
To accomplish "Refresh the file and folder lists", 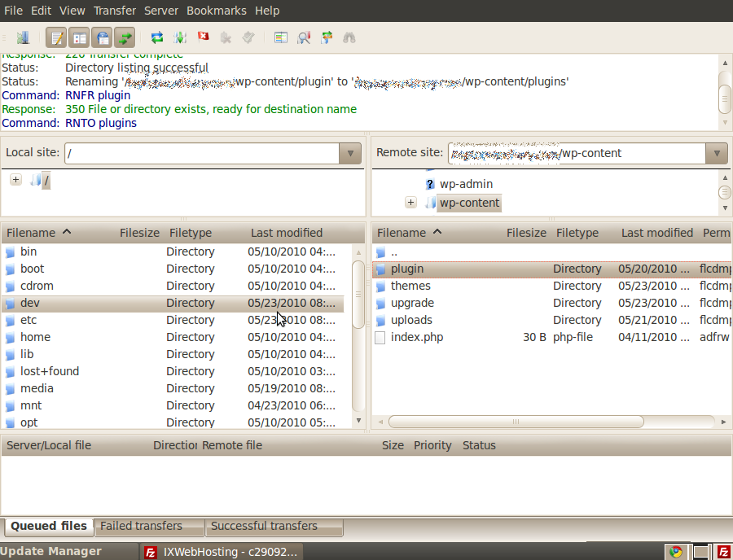I will point(157,37).
